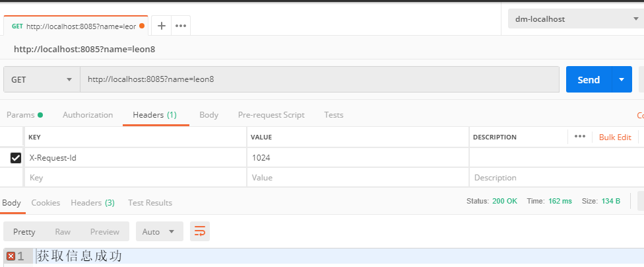644x267 pixels.
Task: Click the headers table options ellipsis
Action: [x=580, y=137]
